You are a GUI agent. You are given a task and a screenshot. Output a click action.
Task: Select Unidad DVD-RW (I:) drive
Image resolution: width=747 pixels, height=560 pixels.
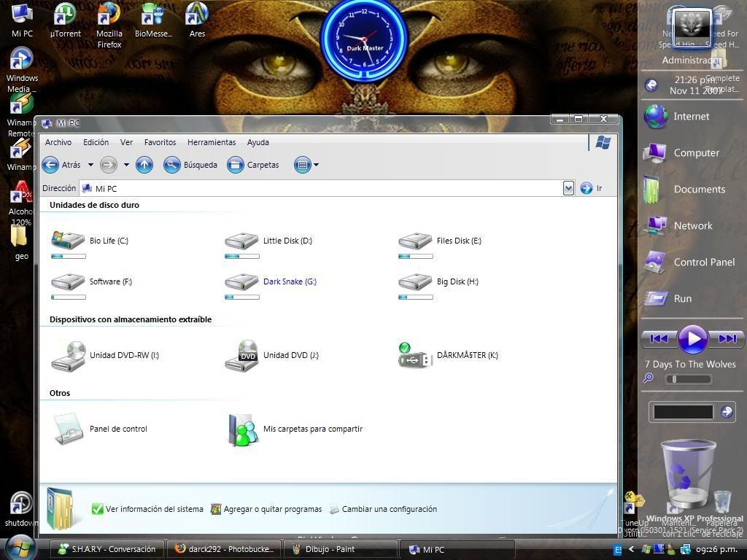point(105,356)
